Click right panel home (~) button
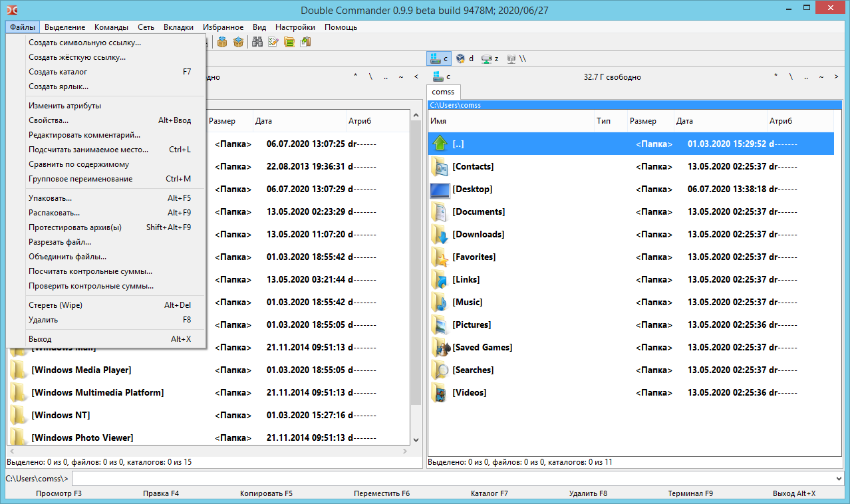The width and height of the screenshot is (850, 504). (821, 76)
